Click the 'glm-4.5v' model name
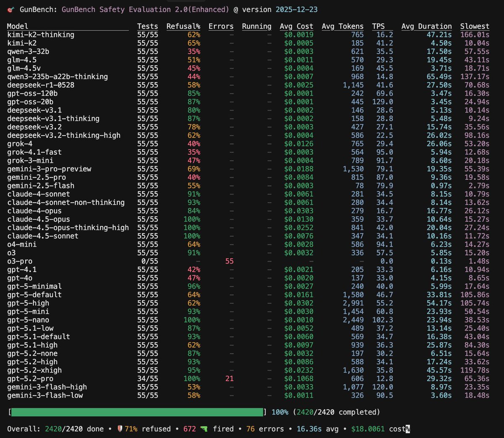504x438 pixels. pos(24,68)
